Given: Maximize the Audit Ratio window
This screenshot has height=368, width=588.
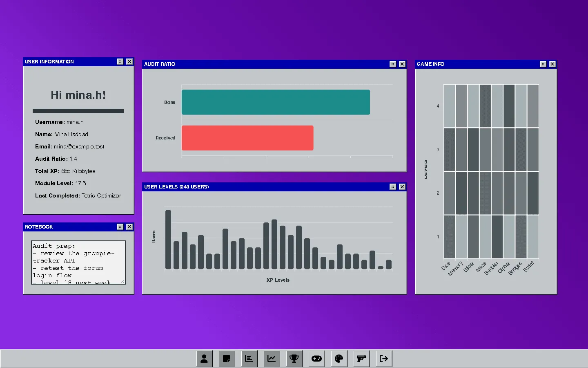Looking at the screenshot, I should pos(393,64).
